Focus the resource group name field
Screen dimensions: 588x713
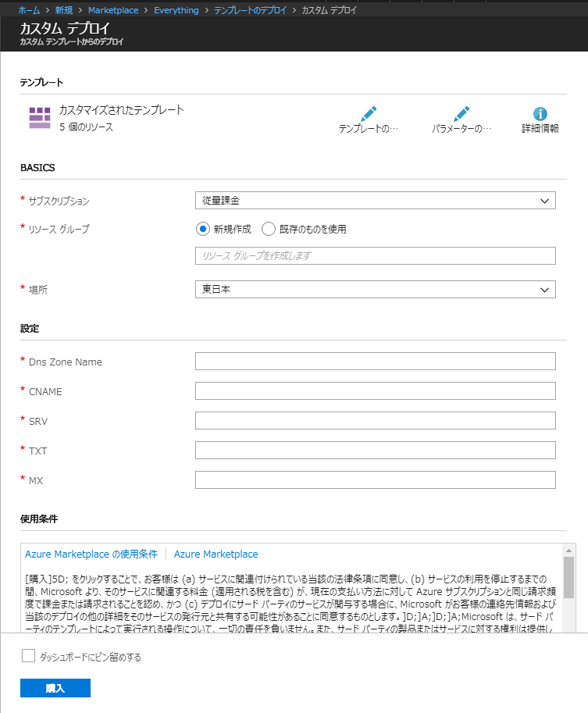pyautogui.click(x=375, y=256)
